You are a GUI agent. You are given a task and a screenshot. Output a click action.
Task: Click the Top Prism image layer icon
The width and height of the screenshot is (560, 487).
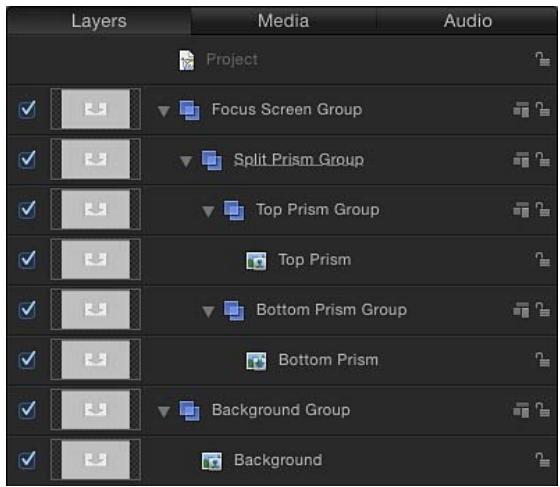click(x=256, y=261)
